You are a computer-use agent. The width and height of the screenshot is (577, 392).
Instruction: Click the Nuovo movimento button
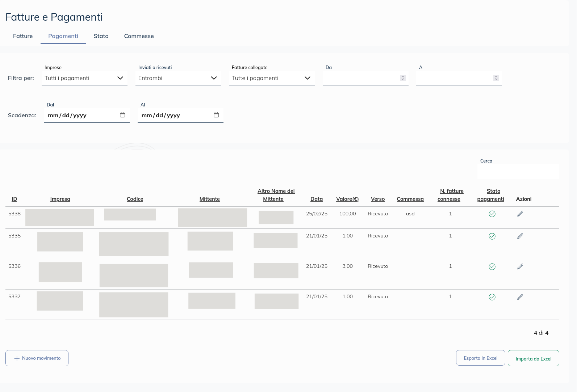pos(37,358)
